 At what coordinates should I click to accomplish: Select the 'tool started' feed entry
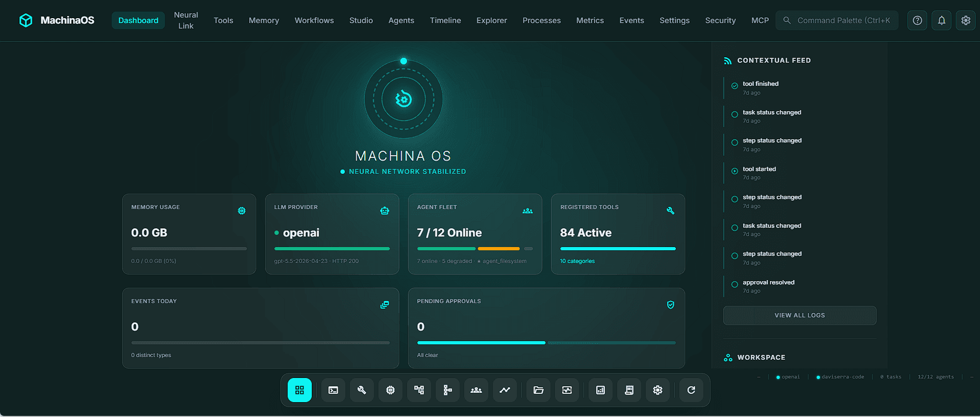[800, 173]
